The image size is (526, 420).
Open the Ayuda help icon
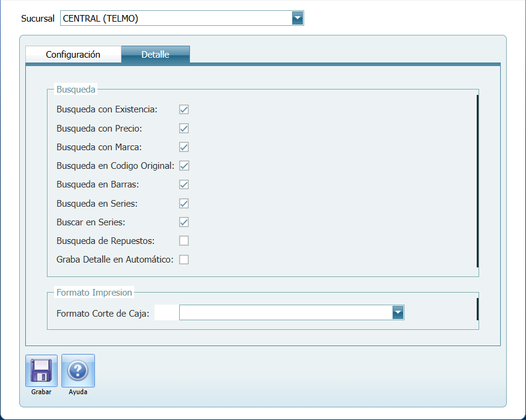[78, 370]
